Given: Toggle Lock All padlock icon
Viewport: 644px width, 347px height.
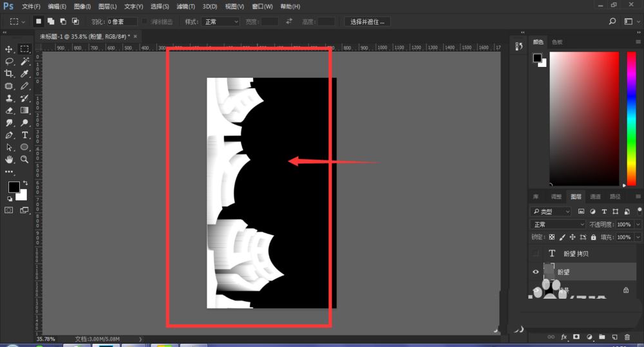Looking at the screenshot, I should click(593, 237).
